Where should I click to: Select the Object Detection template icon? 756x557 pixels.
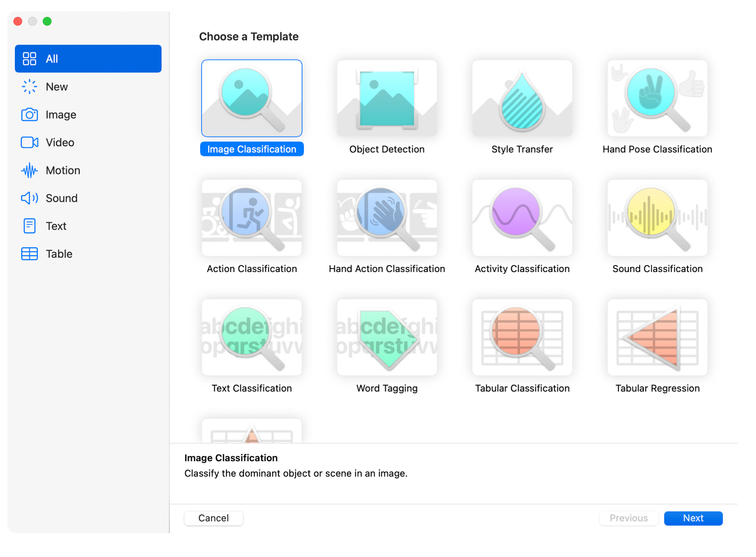click(x=386, y=98)
